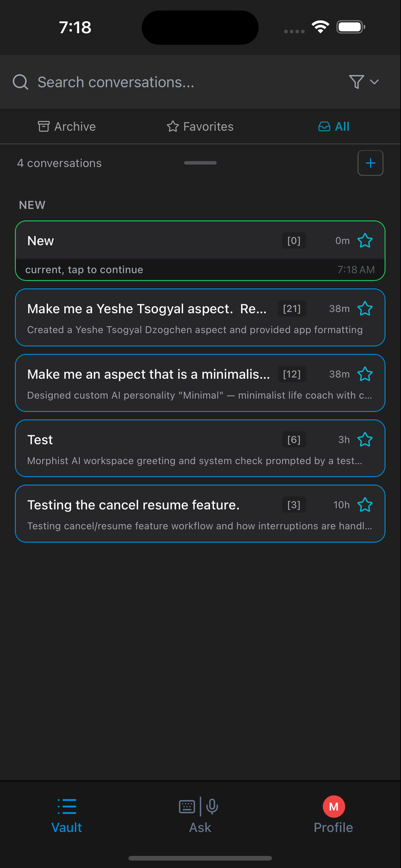Star the cancel resume feature conversation
Viewport: 401px width, 868px height.
tap(365, 505)
